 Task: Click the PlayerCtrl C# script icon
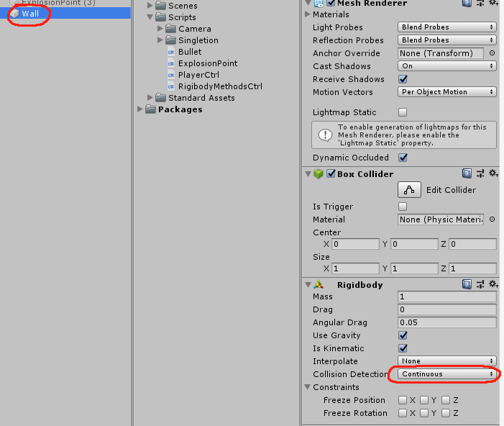point(171,75)
